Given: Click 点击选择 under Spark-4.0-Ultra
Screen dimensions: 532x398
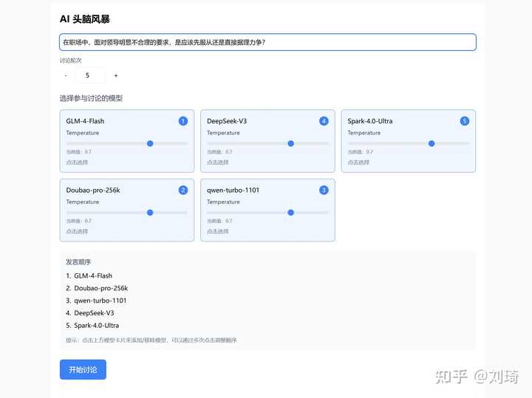Looking at the screenshot, I should click(358, 162).
